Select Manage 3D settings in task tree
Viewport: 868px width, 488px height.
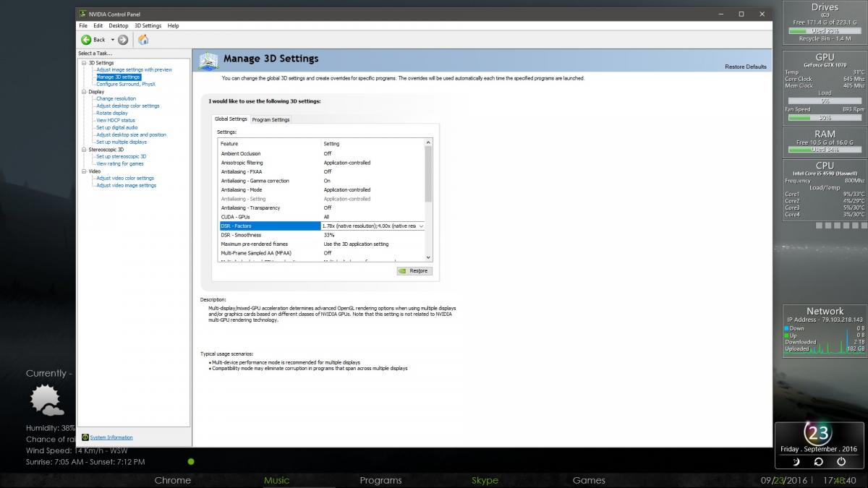(x=118, y=77)
